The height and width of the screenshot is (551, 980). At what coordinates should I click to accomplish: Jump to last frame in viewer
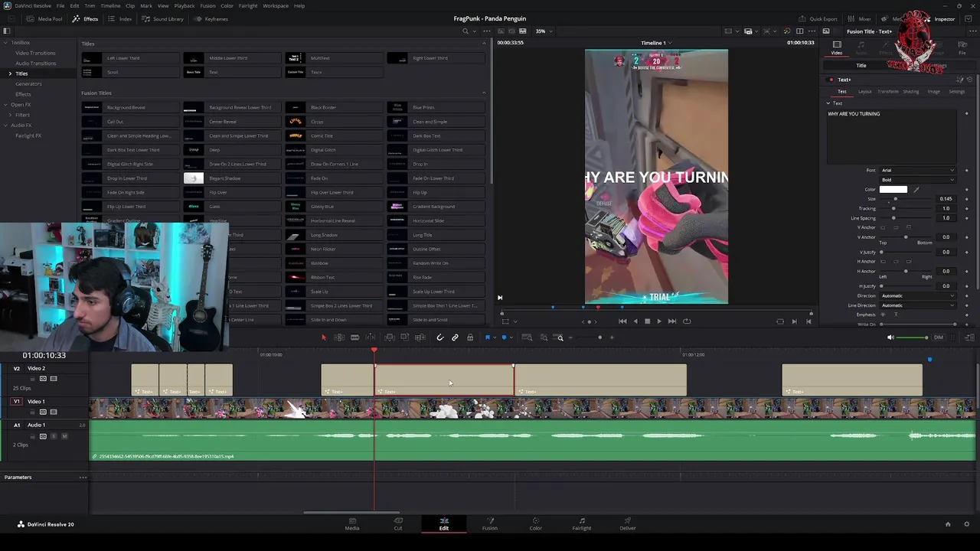click(672, 321)
